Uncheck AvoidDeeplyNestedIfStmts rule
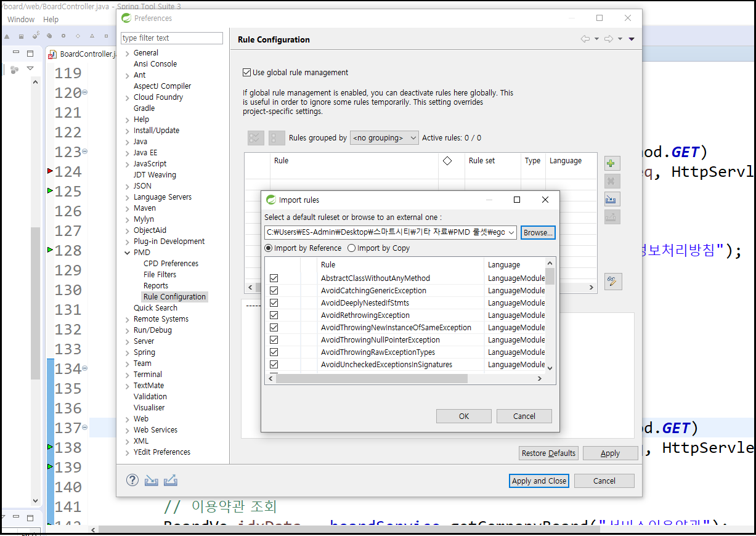Screen dimensions: 756x536 [x=274, y=303]
